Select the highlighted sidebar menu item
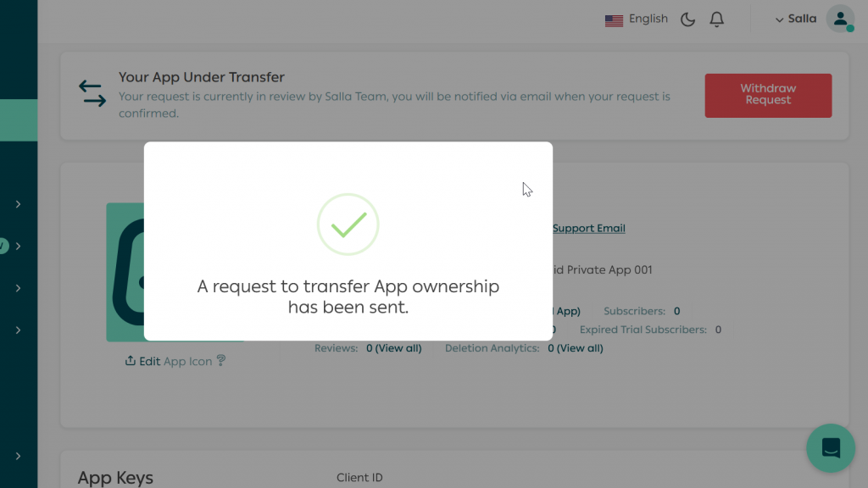The image size is (868, 488). pyautogui.click(x=19, y=119)
